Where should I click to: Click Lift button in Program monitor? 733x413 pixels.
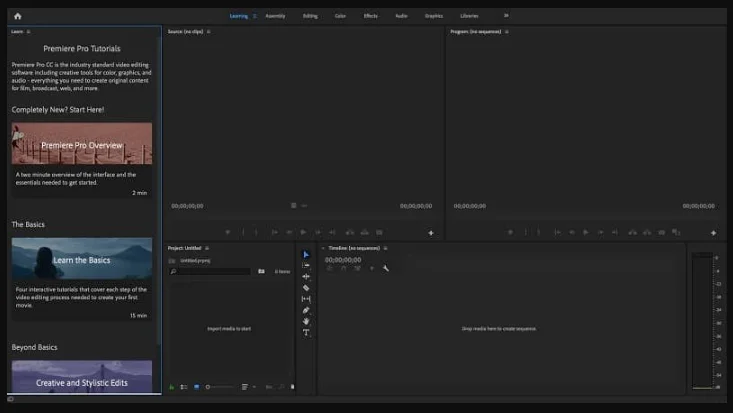pyautogui.click(x=632, y=232)
